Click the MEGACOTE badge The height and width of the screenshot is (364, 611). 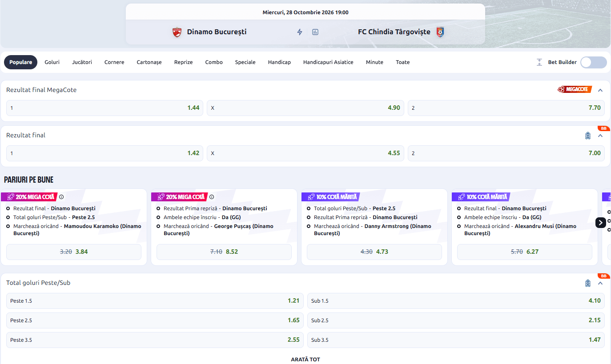pos(575,89)
